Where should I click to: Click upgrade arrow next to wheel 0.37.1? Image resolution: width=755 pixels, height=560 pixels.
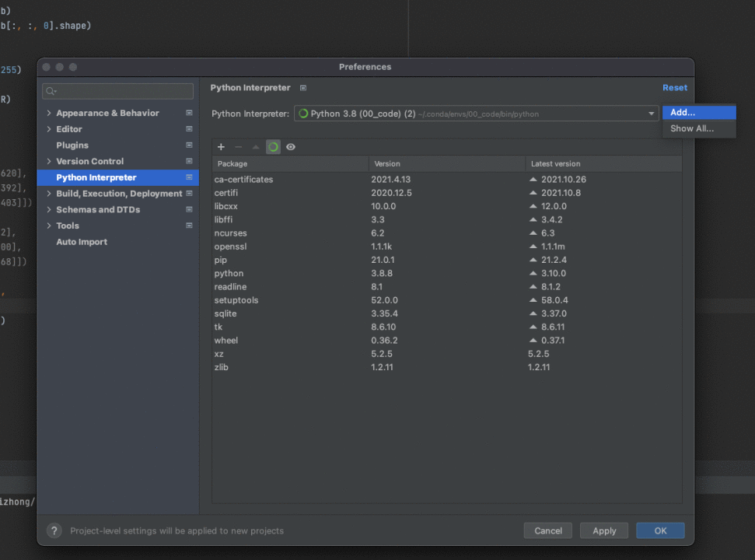533,340
